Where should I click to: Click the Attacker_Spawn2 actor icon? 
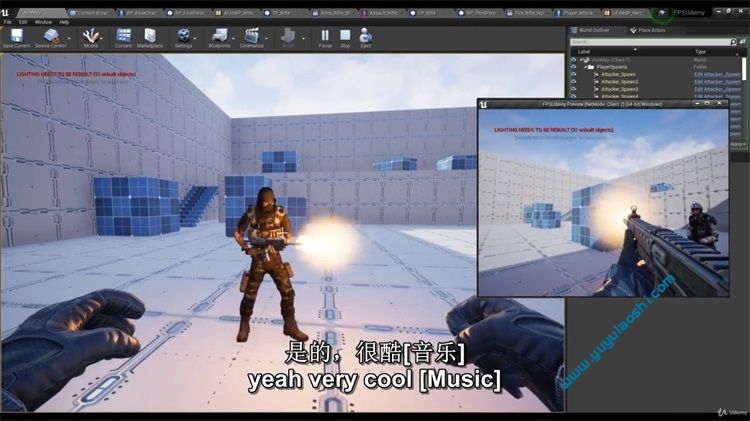(x=596, y=82)
